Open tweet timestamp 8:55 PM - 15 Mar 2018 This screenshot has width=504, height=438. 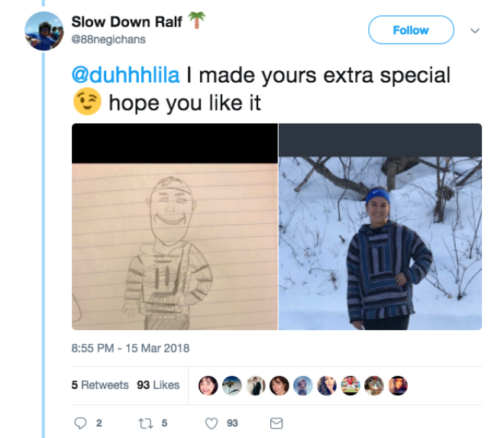[130, 349]
